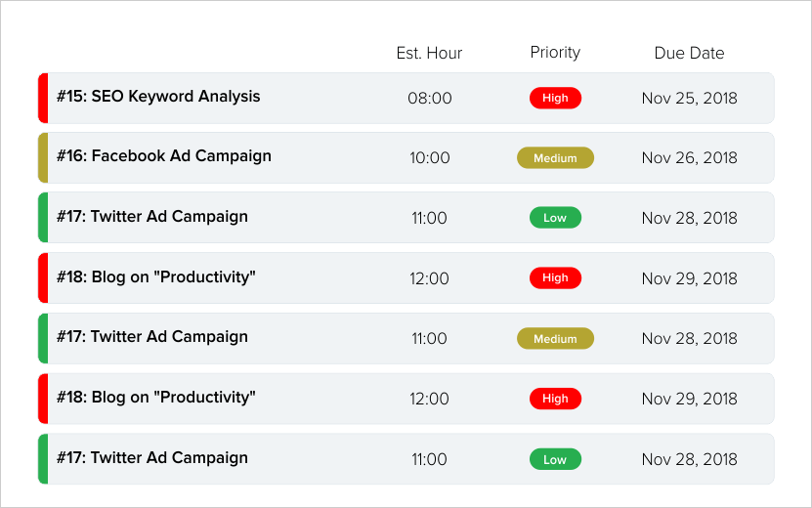Click the Nov 26, 2018 due date
The image size is (812, 508).
tap(689, 158)
